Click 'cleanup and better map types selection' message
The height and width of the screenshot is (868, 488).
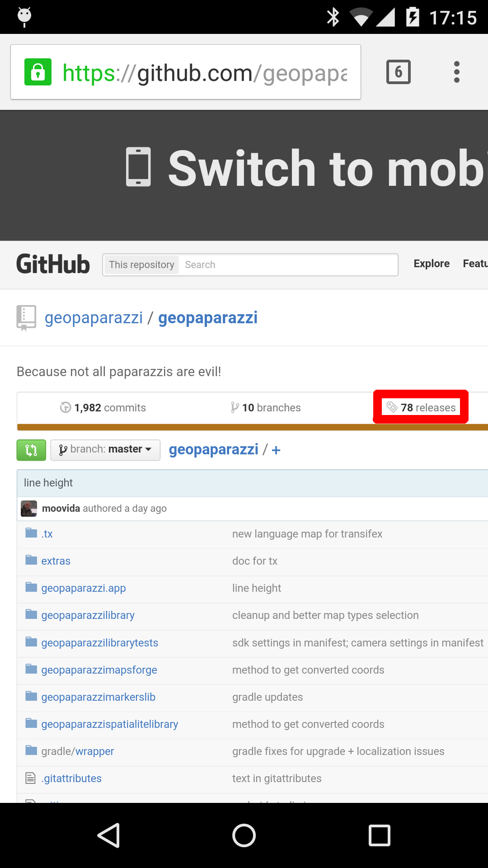pyautogui.click(x=325, y=615)
